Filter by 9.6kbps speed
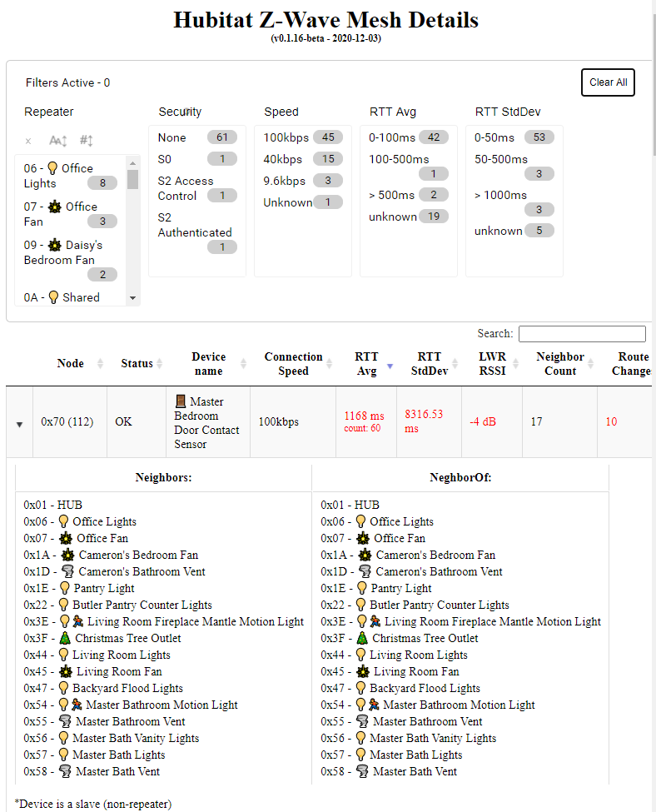This screenshot has height=812, width=656. (x=302, y=181)
